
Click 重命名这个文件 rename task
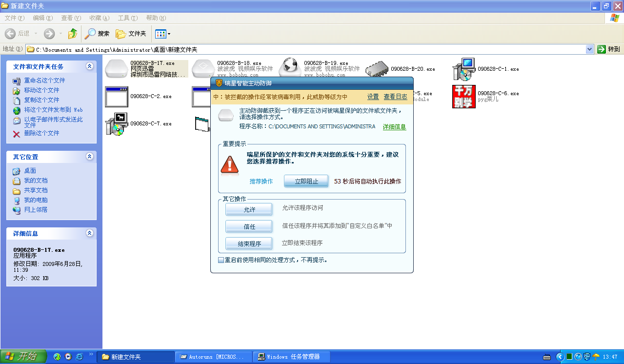coord(44,81)
